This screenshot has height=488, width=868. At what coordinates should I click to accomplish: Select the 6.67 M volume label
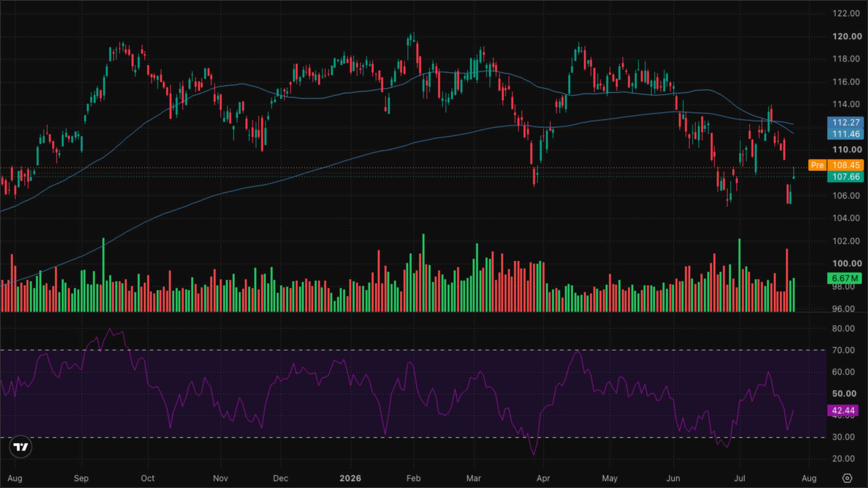(x=845, y=278)
